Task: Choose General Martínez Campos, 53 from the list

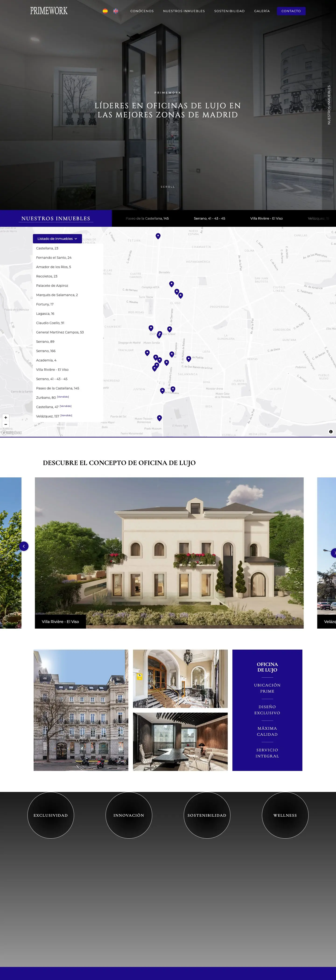Action: click(x=60, y=332)
